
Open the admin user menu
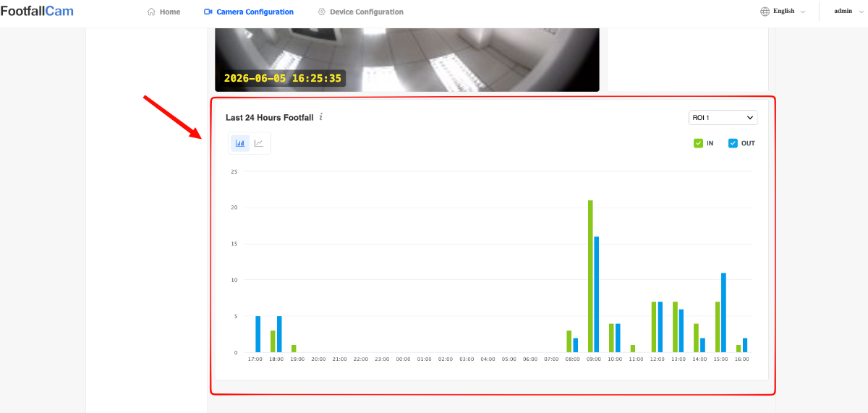click(848, 12)
